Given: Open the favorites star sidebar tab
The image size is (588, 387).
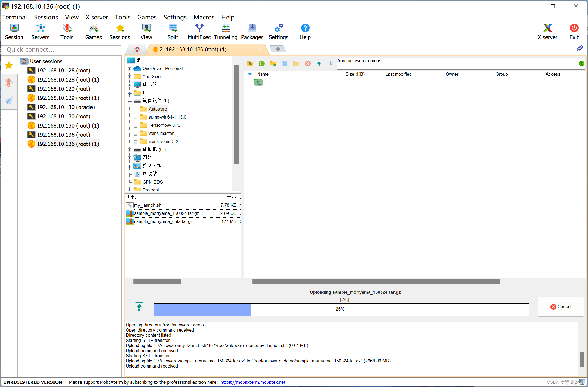Looking at the screenshot, I should [x=9, y=65].
